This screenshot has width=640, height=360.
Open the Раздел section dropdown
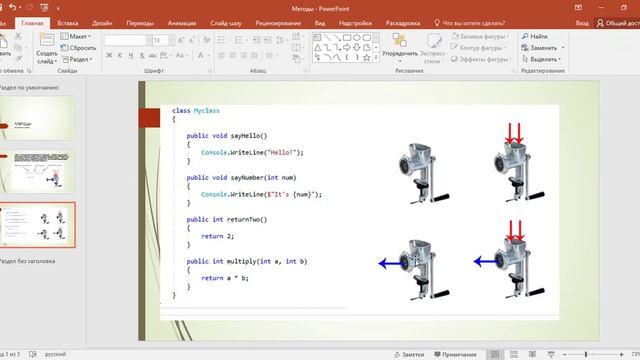(x=77, y=59)
